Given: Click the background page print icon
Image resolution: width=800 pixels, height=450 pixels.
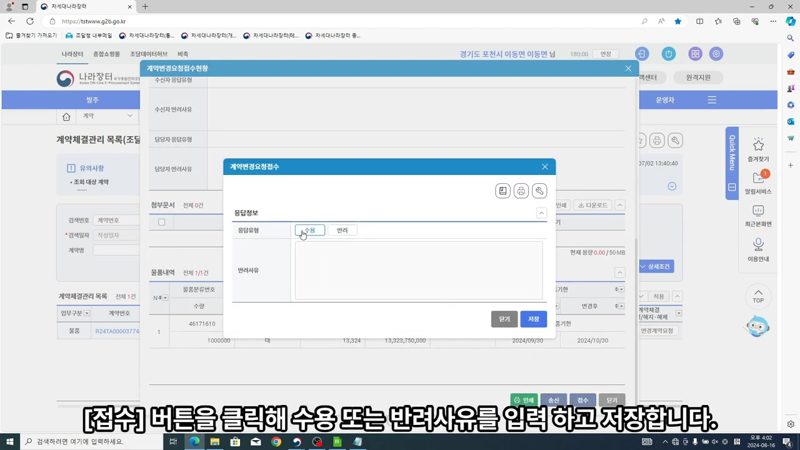Looking at the screenshot, I should tap(657, 140).
